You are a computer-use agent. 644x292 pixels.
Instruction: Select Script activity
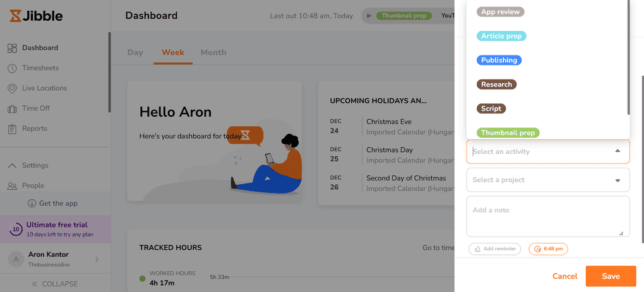(491, 108)
